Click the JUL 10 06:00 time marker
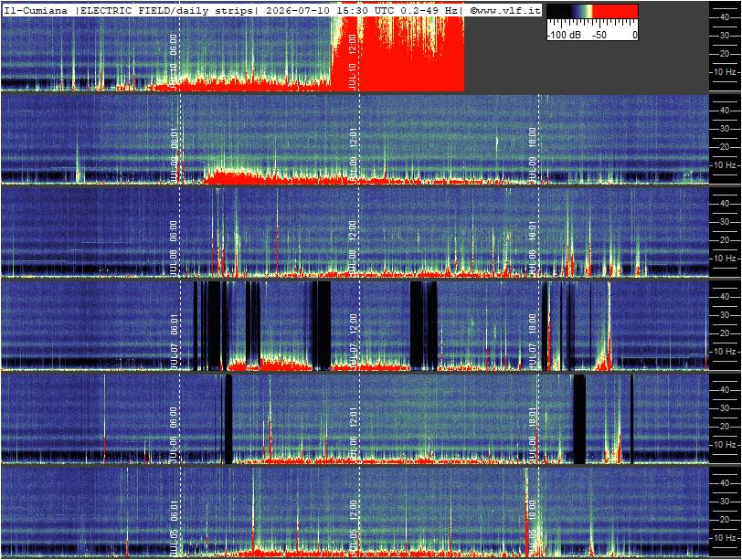 174,61
